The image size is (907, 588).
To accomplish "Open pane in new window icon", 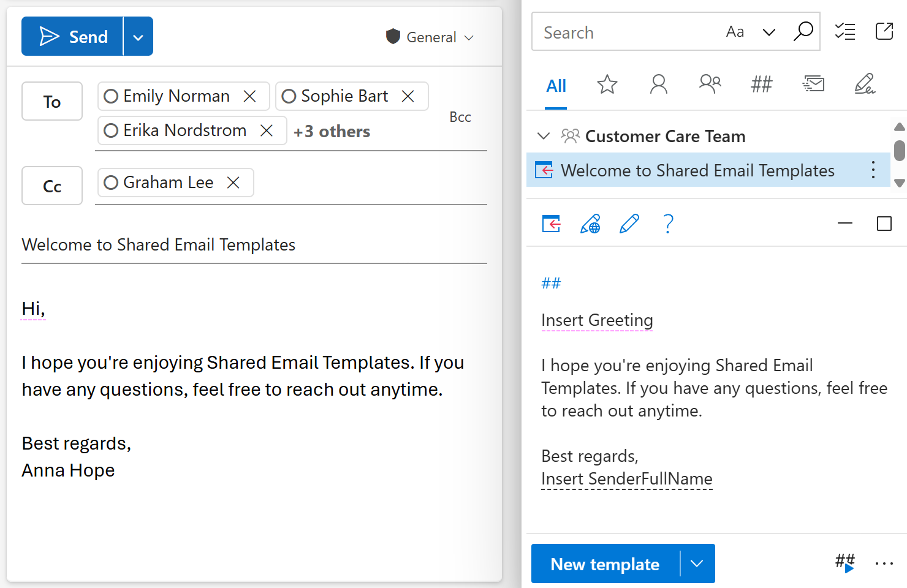I will click(x=884, y=31).
